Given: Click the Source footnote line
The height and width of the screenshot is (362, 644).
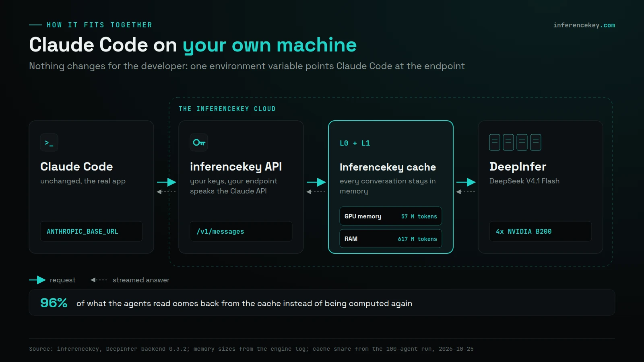Looking at the screenshot, I should tap(251, 349).
